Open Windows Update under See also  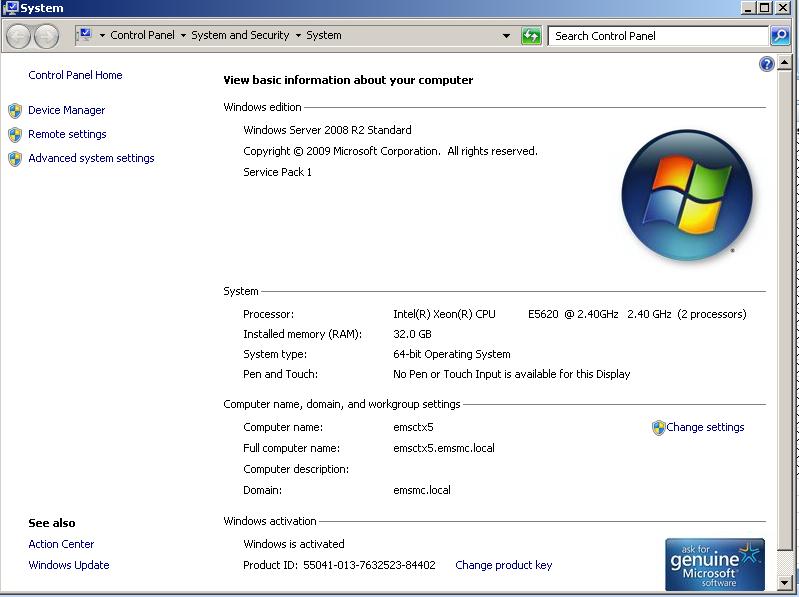[x=69, y=565]
